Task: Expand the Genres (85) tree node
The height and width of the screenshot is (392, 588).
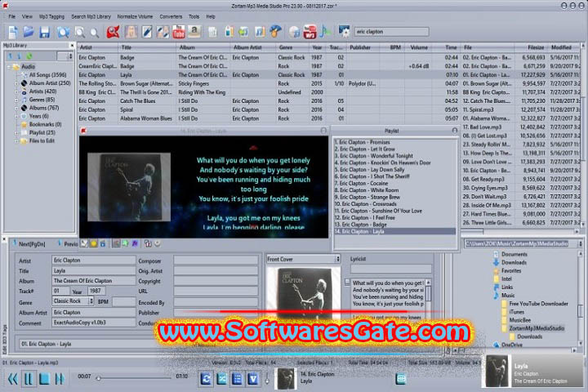Action: [x=16, y=100]
